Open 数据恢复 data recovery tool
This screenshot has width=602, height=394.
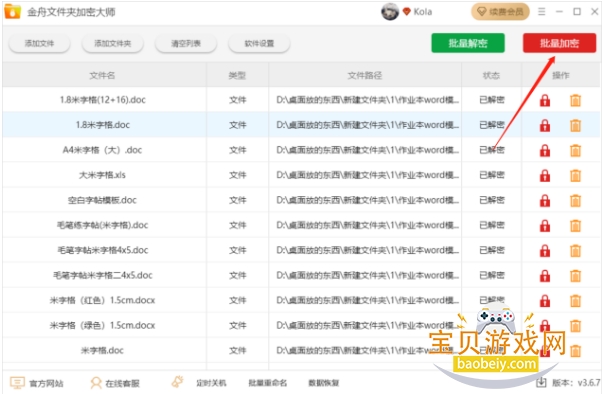[324, 383]
